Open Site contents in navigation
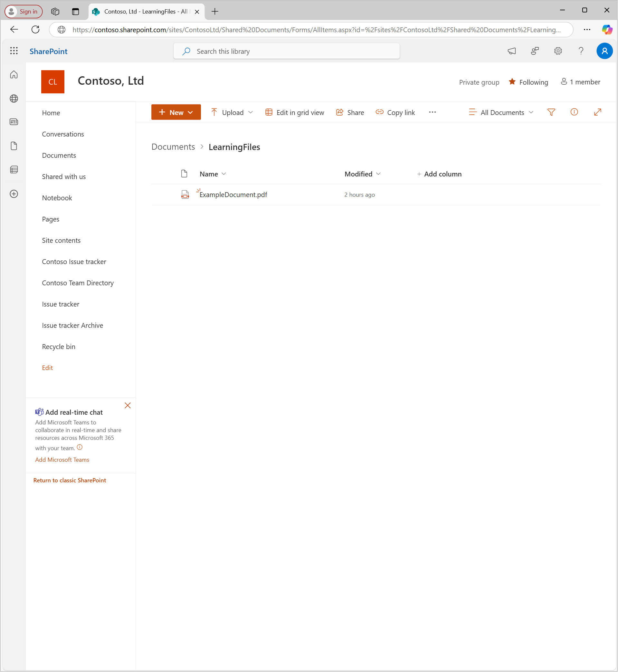The height and width of the screenshot is (672, 618). click(x=61, y=241)
